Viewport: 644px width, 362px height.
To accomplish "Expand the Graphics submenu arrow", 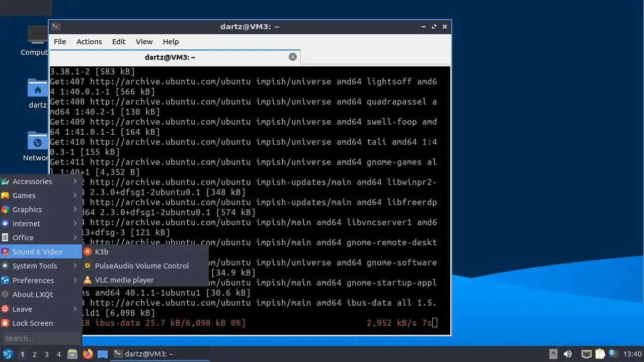I will point(75,209).
